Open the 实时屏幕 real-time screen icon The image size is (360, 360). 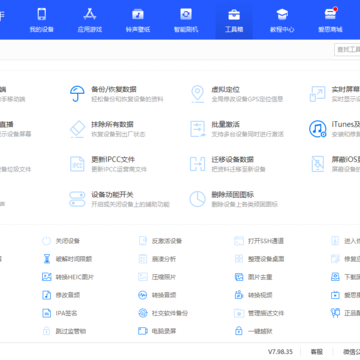317,94
